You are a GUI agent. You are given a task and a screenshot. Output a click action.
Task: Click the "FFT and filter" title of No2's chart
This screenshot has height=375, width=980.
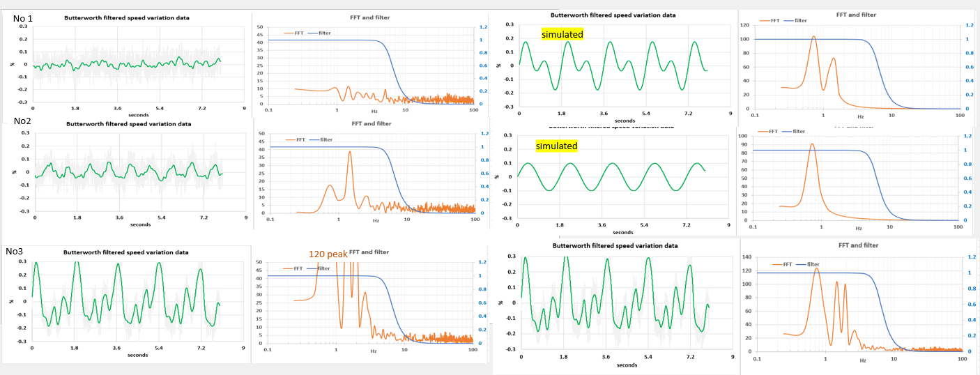click(x=370, y=123)
